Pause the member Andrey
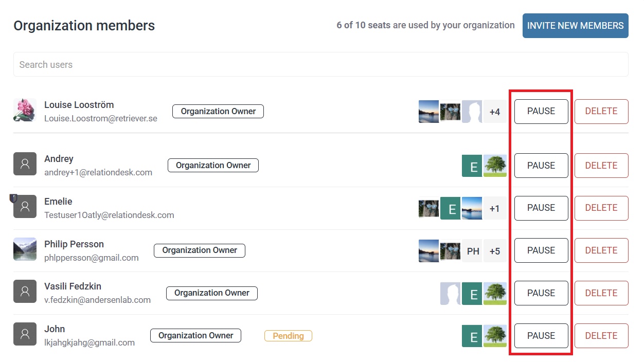 (x=541, y=166)
